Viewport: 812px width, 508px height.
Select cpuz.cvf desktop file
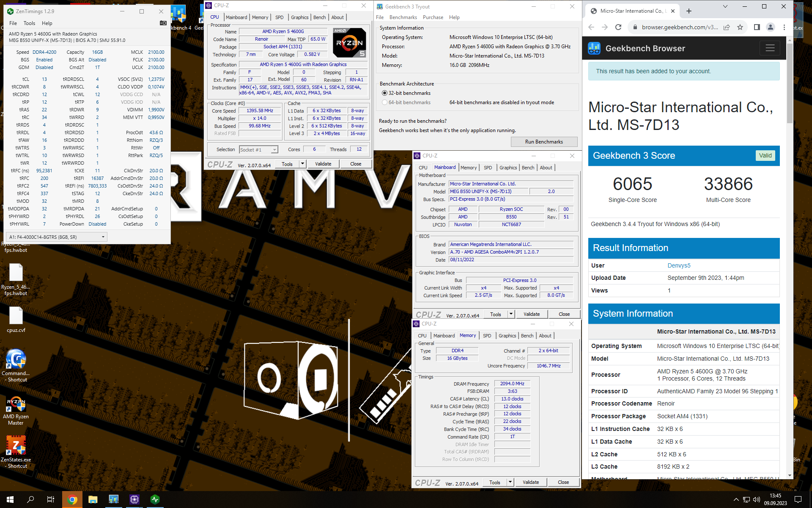(x=16, y=320)
